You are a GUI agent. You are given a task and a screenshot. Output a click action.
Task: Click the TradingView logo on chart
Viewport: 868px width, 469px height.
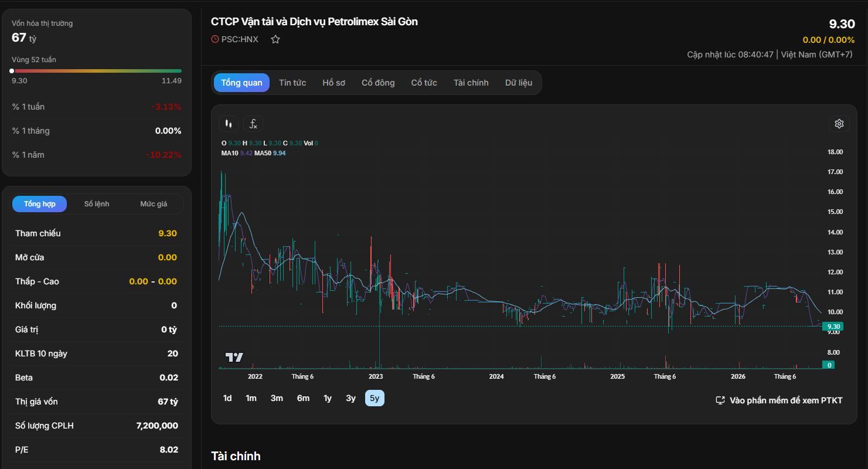click(x=234, y=357)
